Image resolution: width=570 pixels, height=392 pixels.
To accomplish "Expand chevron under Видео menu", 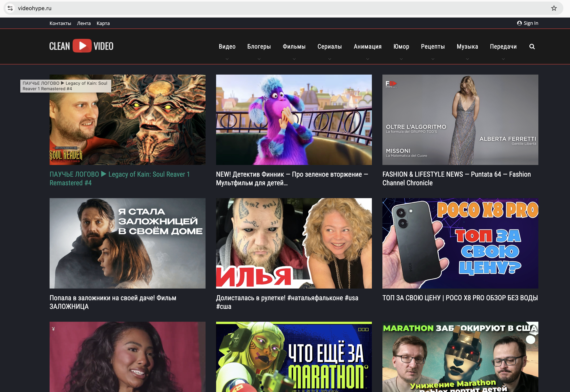I will tap(227, 59).
